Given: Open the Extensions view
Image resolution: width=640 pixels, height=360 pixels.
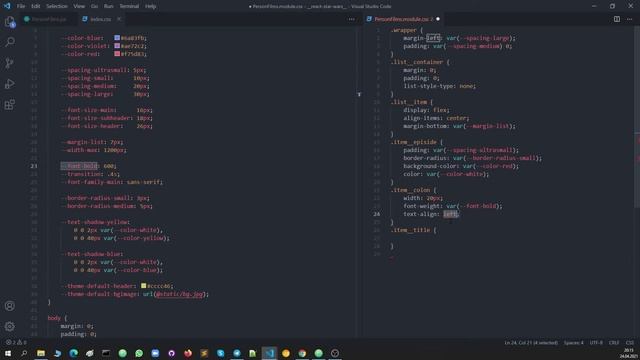Looking at the screenshot, I should 10,104.
